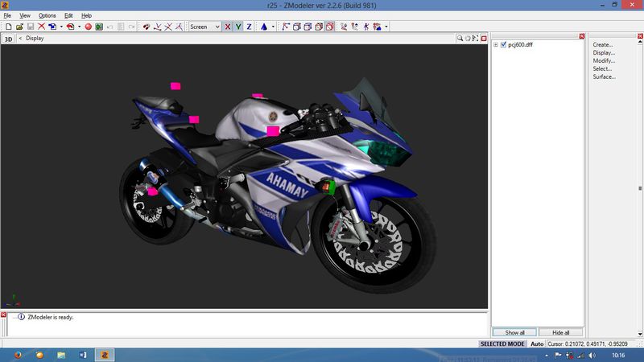Open the File menu
Viewport: 644px width, 362px height.
tap(7, 15)
